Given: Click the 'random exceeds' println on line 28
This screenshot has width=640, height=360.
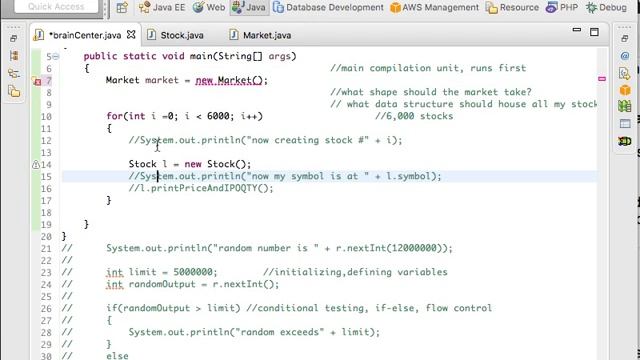Looking at the screenshot, I should [x=254, y=332].
